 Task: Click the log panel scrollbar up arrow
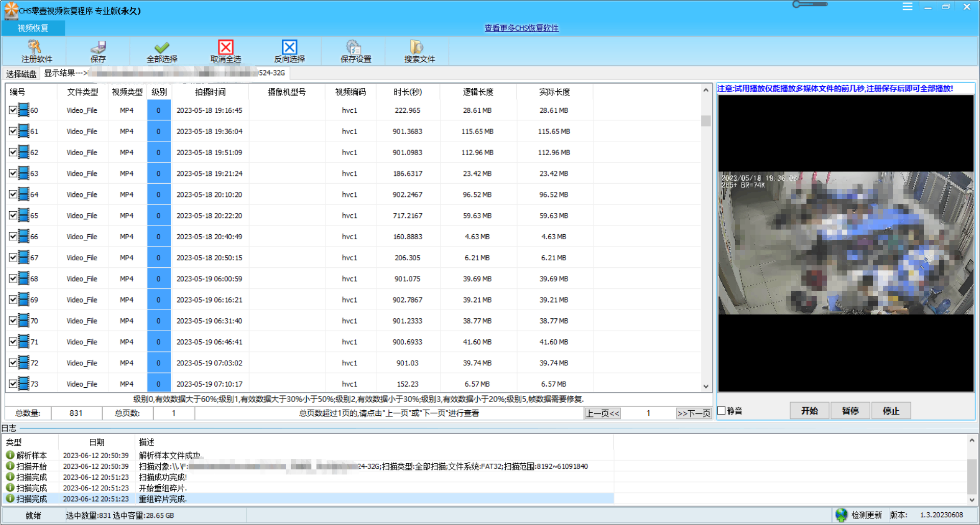click(972, 440)
